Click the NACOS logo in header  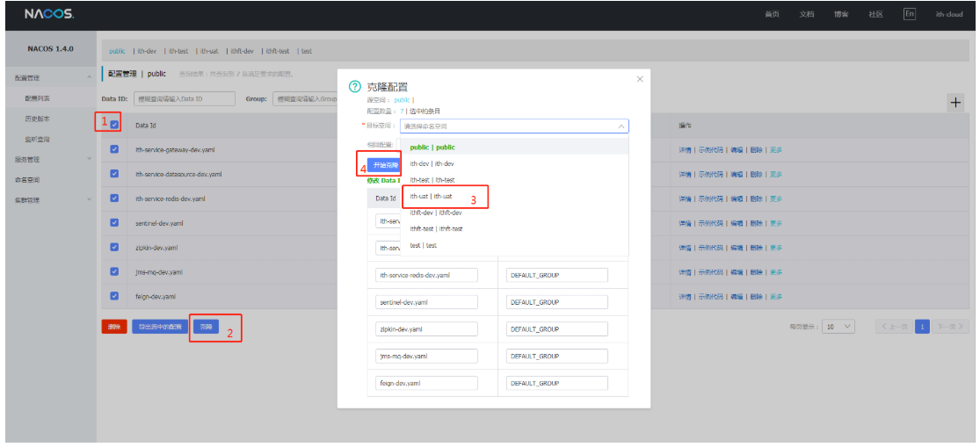point(50,14)
